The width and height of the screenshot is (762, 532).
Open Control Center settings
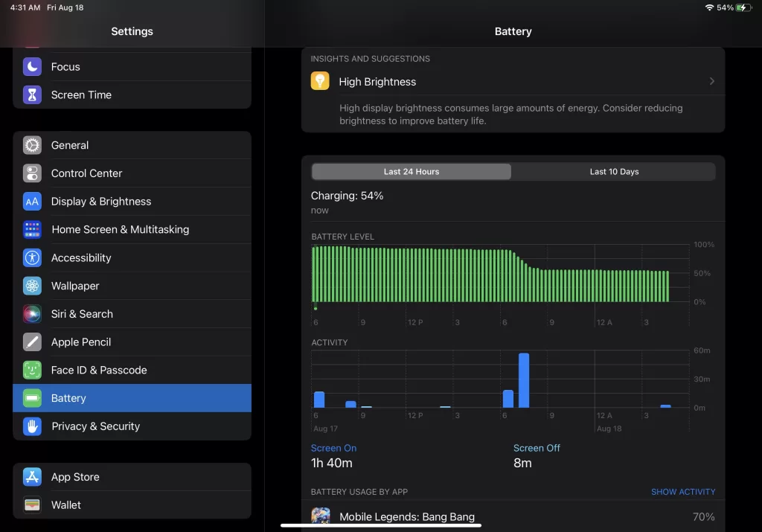click(132, 173)
